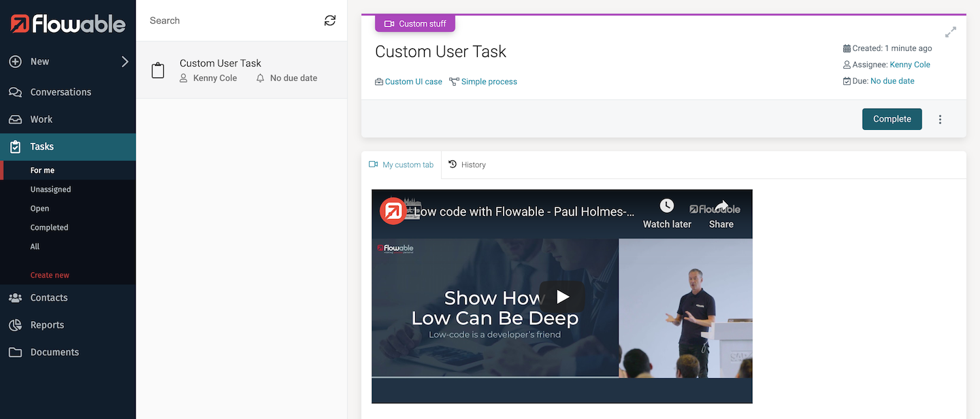The image size is (980, 419).
Task: Go to Work inbox section
Action: click(x=41, y=119)
